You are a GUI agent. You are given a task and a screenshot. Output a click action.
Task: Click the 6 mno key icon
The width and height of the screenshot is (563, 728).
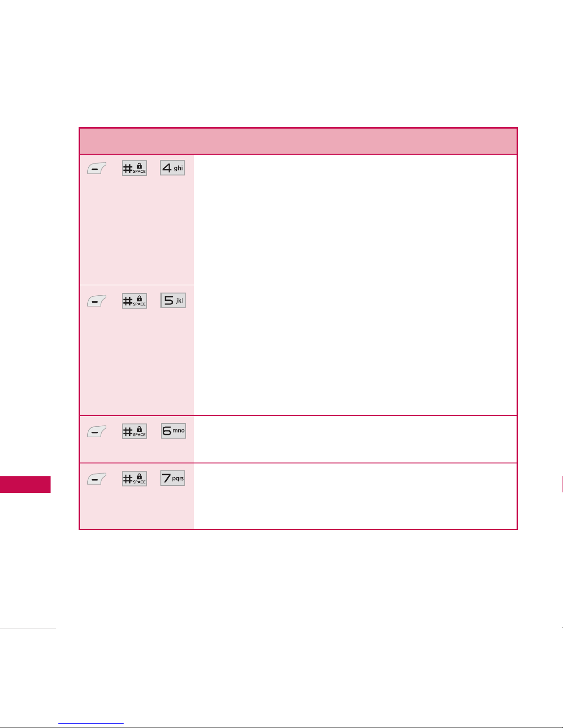(x=173, y=431)
